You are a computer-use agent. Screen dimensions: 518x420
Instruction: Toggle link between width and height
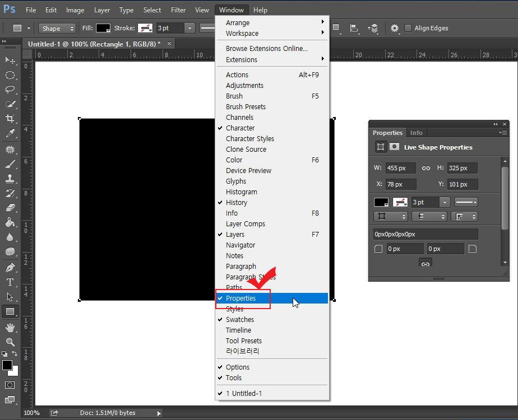click(x=426, y=168)
